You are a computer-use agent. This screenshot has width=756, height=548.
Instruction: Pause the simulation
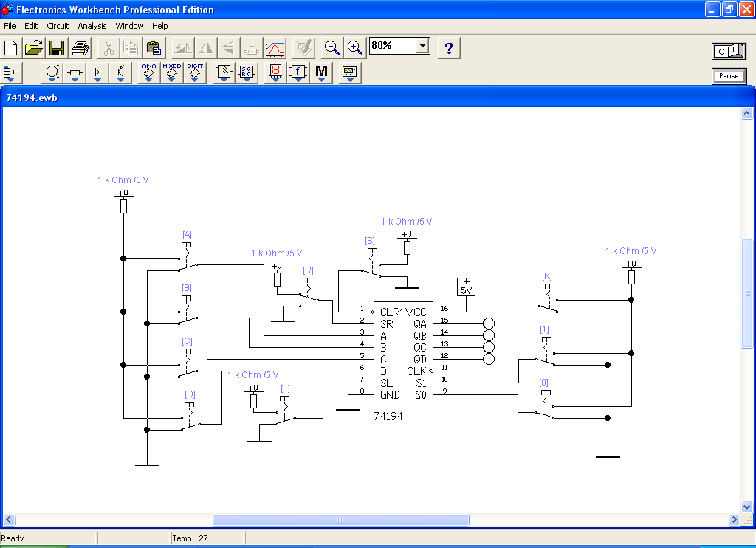729,76
